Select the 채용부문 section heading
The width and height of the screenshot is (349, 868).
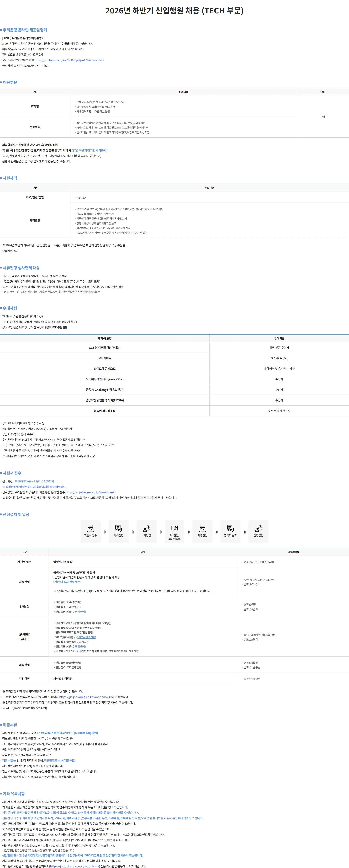10,82
